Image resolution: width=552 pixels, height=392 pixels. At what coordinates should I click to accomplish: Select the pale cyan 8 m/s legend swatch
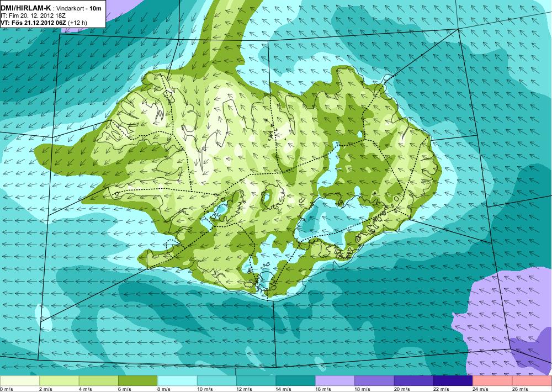pyautogui.click(x=177, y=381)
